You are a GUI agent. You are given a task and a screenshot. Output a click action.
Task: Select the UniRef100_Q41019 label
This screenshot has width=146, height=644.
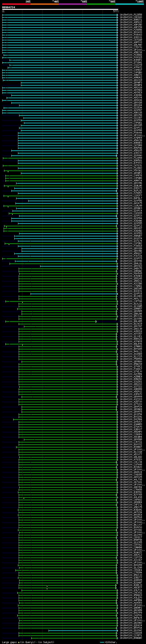click(x=131, y=80)
